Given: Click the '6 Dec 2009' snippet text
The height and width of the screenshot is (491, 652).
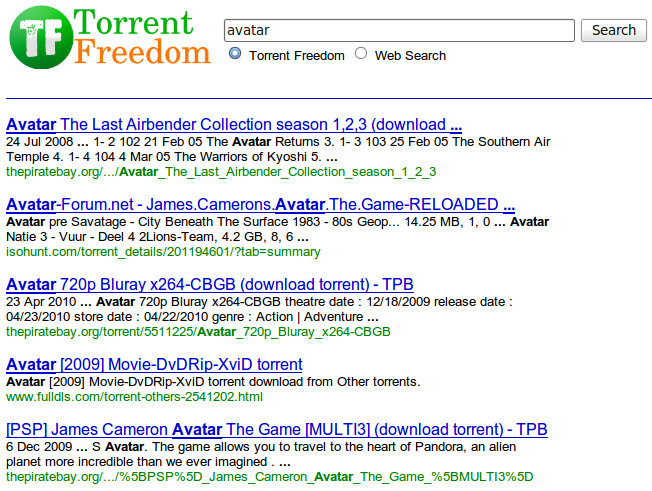Looking at the screenshot, I should [x=39, y=447].
